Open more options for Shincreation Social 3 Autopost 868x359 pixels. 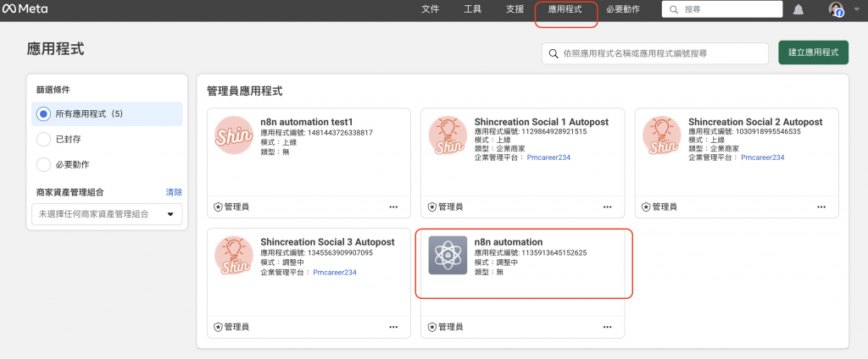[x=393, y=327]
